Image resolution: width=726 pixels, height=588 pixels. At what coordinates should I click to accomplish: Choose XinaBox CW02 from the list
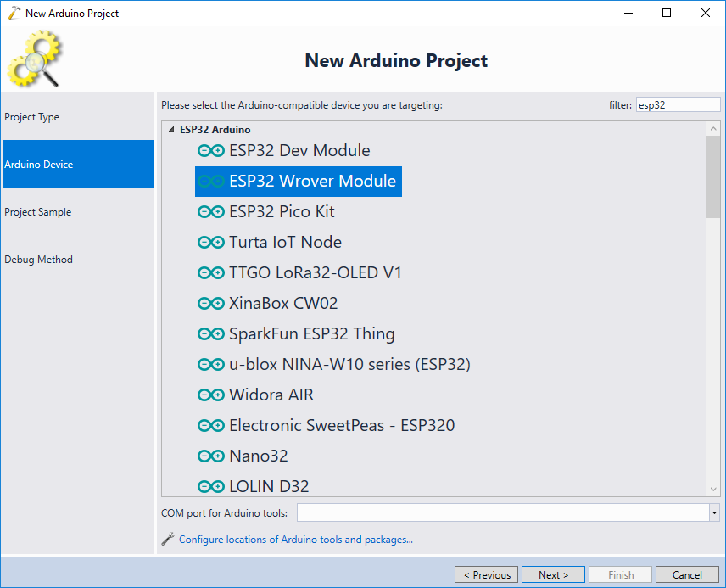click(x=283, y=304)
